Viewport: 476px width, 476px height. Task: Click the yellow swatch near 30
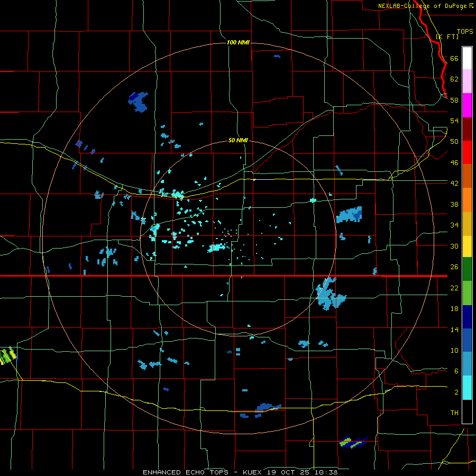467,246
